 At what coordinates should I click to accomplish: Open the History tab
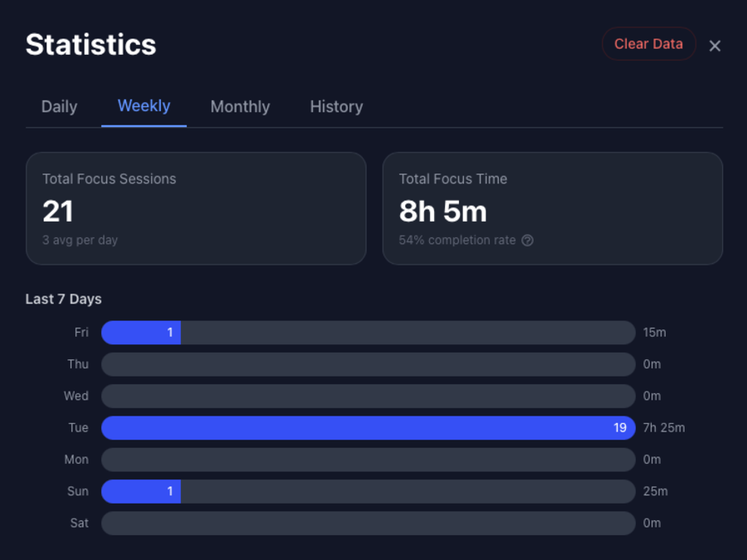[x=335, y=106]
